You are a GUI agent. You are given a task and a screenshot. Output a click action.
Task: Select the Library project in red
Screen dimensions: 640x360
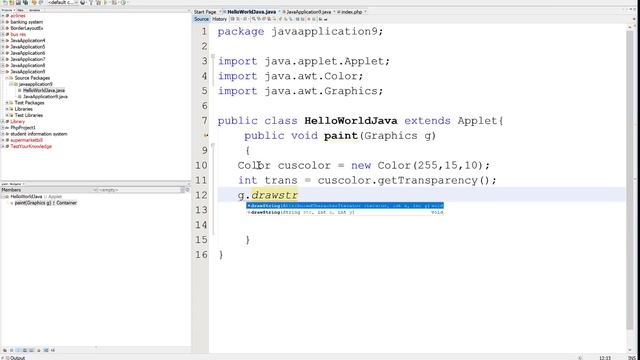click(x=18, y=122)
